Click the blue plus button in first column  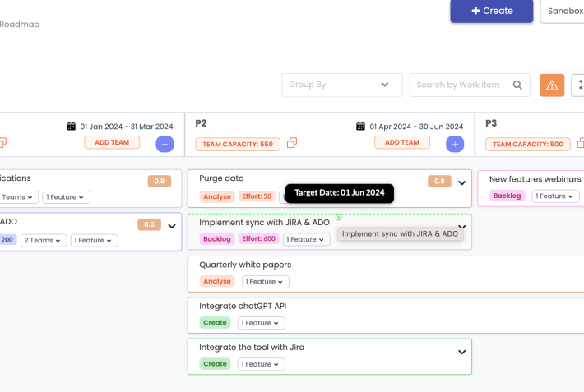pos(165,144)
